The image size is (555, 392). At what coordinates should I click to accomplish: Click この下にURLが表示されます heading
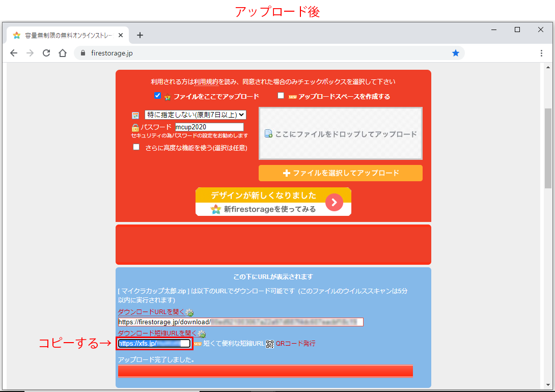273,276
